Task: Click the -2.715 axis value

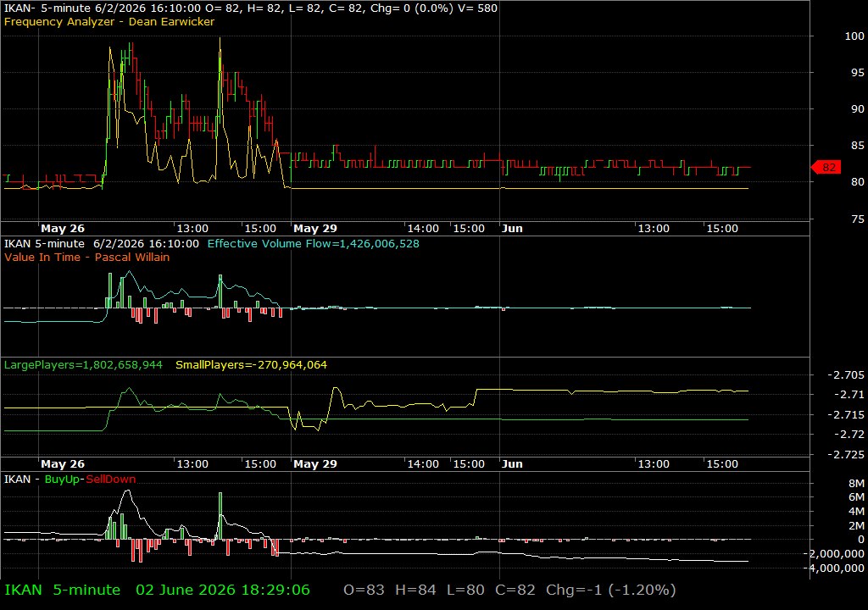Action: (845, 414)
